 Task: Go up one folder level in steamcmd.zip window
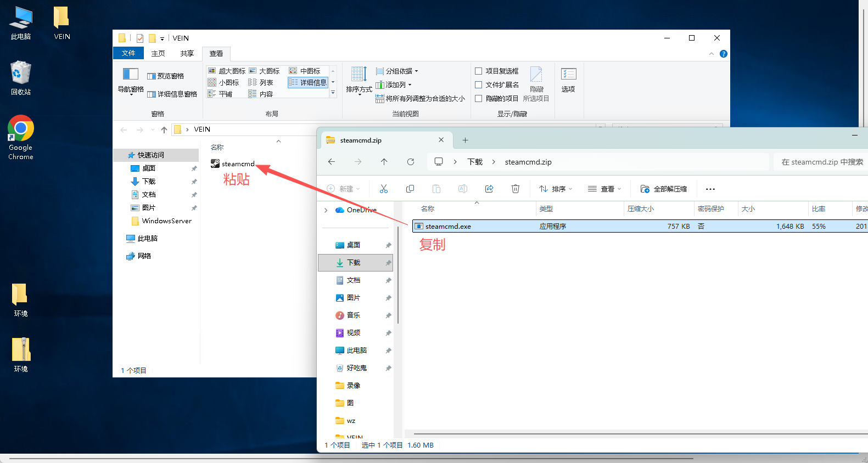(384, 162)
